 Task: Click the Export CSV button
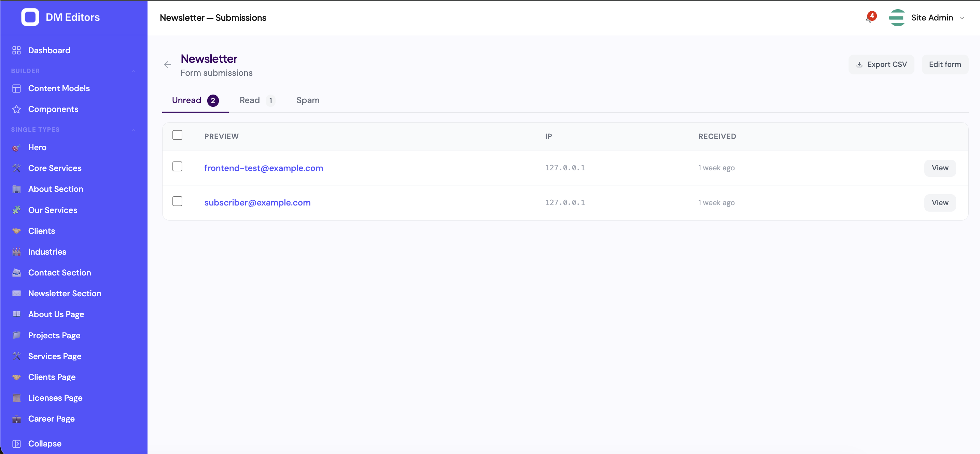881,65
